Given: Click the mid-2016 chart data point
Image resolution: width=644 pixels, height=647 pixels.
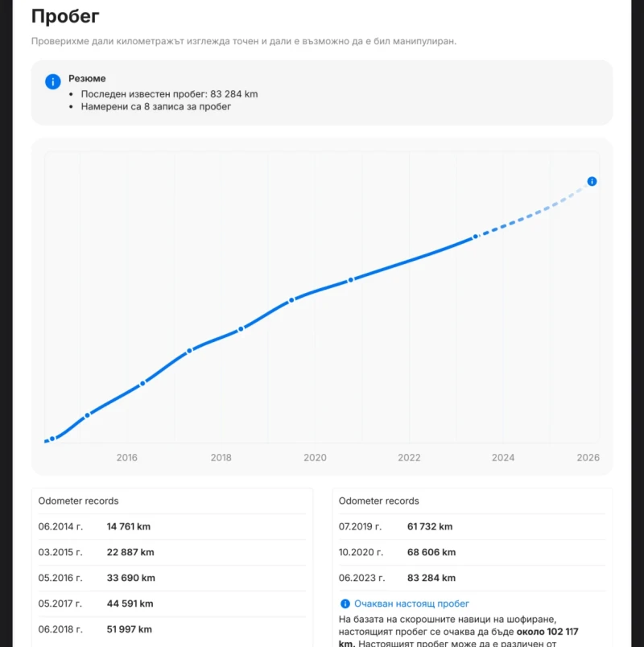Looking at the screenshot, I should pyautogui.click(x=142, y=383).
